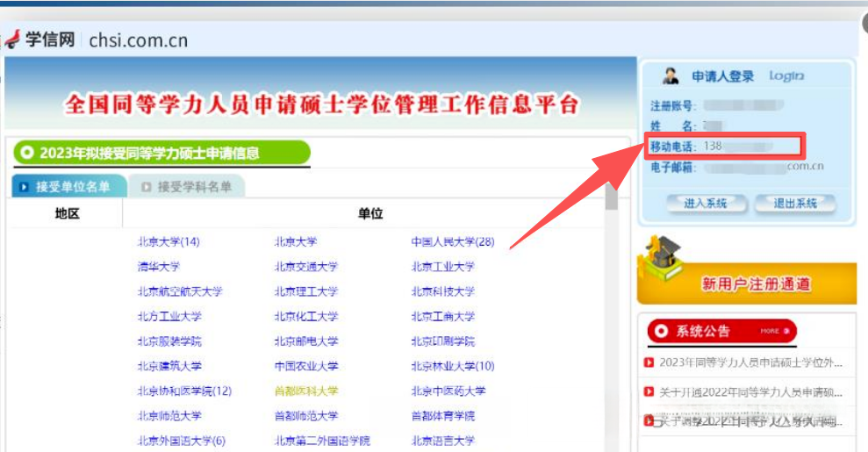Open the 北京化工大学 link
This screenshot has height=452, width=868.
(306, 317)
